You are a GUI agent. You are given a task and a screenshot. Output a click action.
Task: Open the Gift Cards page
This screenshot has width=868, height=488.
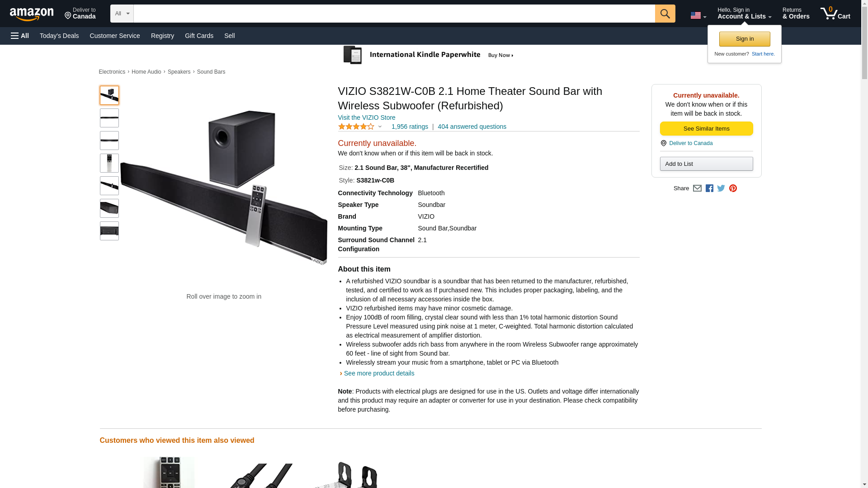pyautogui.click(x=199, y=36)
